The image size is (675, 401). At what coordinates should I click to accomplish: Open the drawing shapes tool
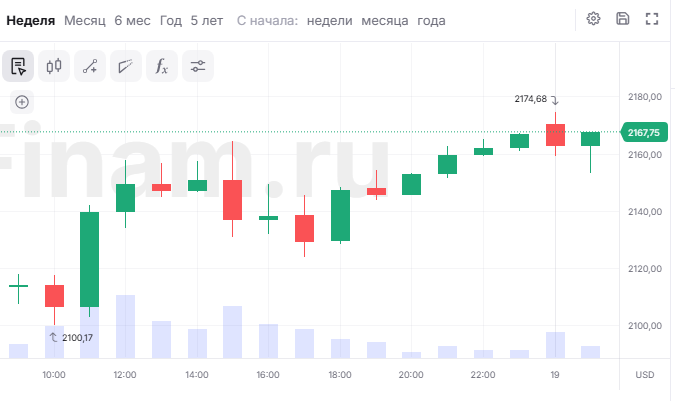(126, 66)
